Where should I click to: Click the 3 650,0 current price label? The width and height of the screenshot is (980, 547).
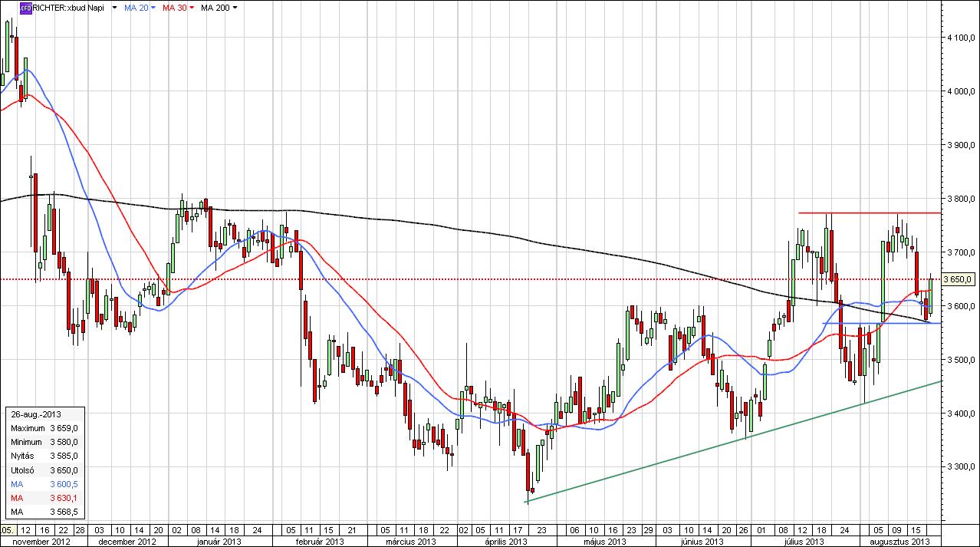coord(959,278)
